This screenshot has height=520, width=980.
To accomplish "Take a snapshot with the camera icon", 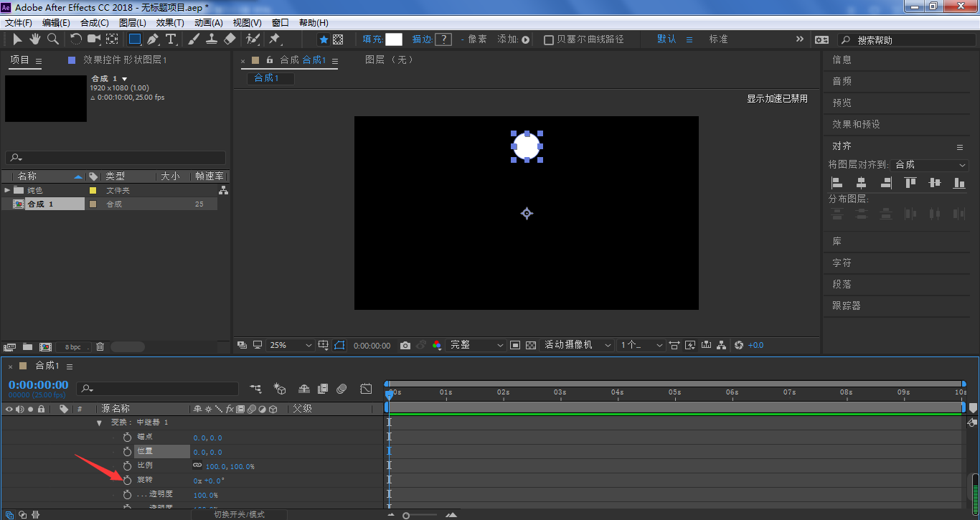I will [405, 346].
